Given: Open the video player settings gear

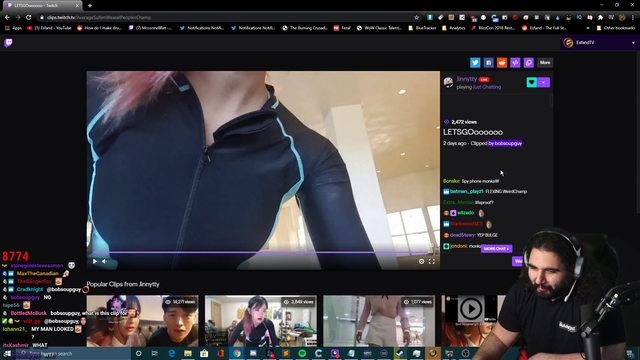Looking at the screenshot, I should pos(421,261).
